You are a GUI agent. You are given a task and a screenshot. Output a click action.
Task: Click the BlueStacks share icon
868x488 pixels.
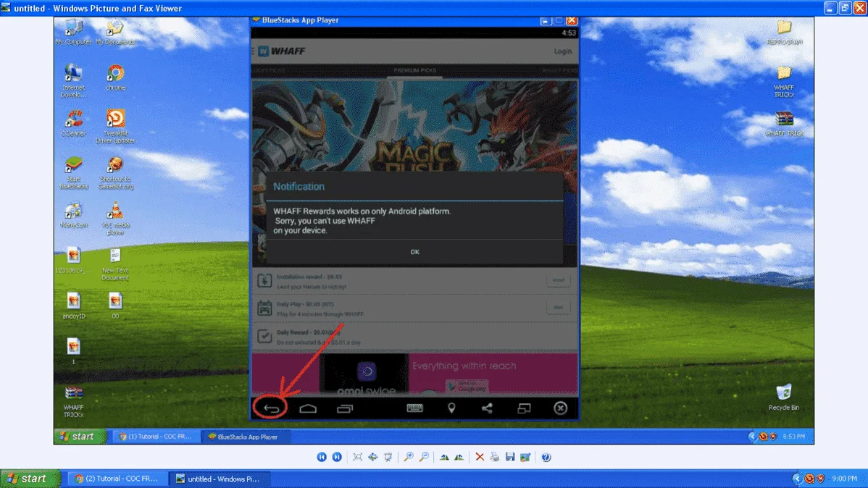tap(487, 408)
